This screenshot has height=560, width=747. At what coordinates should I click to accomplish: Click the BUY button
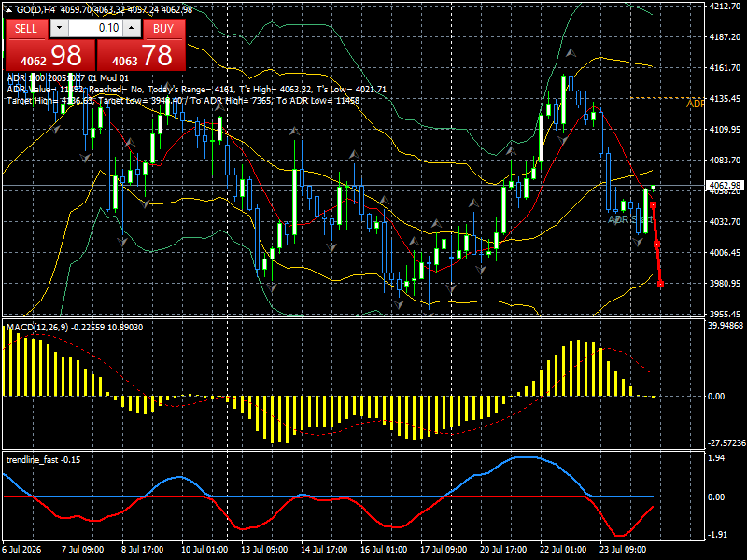[163, 29]
